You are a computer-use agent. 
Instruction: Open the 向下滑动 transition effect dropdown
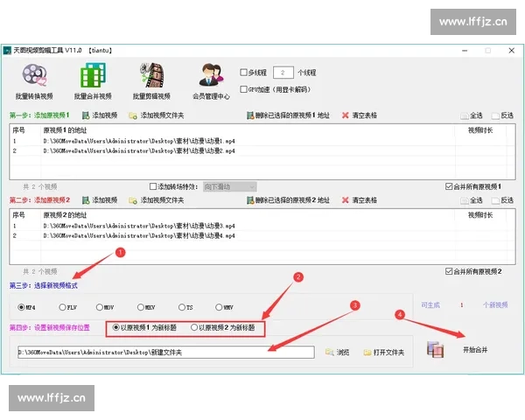pos(230,186)
